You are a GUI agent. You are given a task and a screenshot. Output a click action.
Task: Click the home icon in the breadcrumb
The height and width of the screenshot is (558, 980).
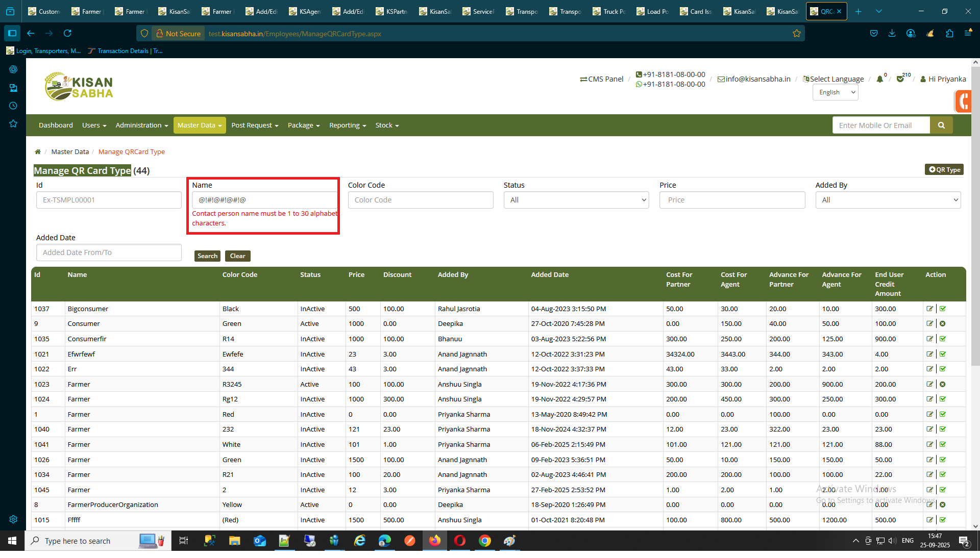(x=38, y=152)
